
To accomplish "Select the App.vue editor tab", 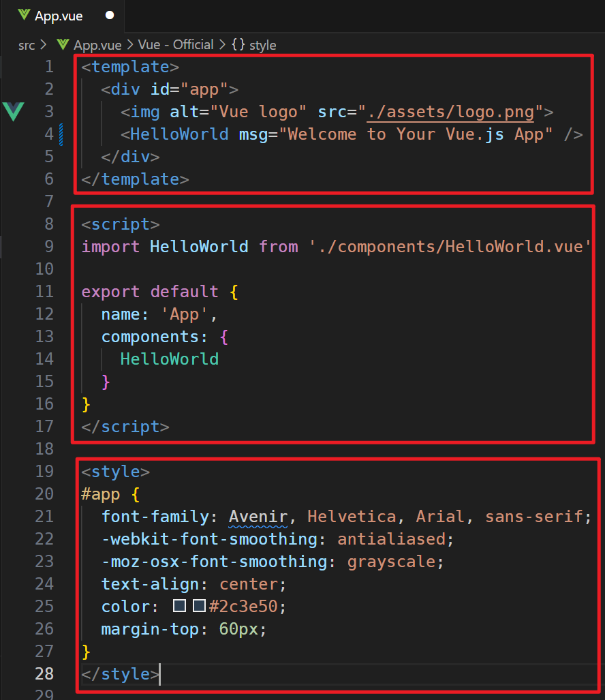I will pyautogui.click(x=63, y=16).
